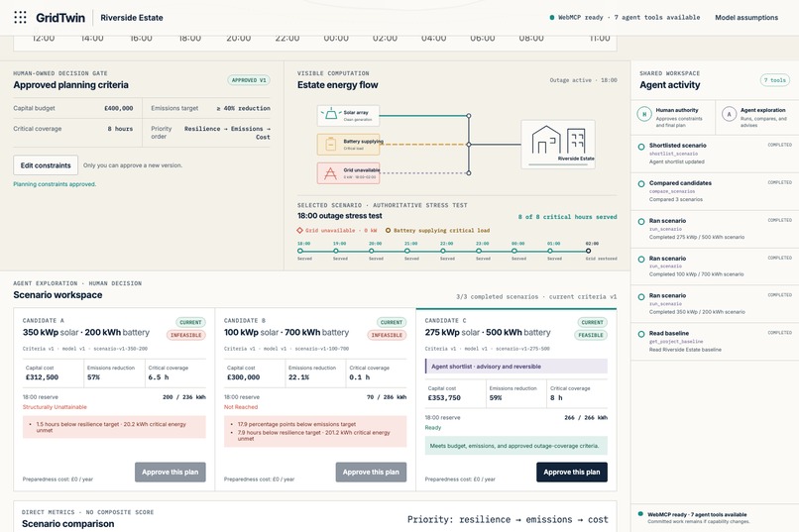Click Candidate C capital cost £353,750

444,397
